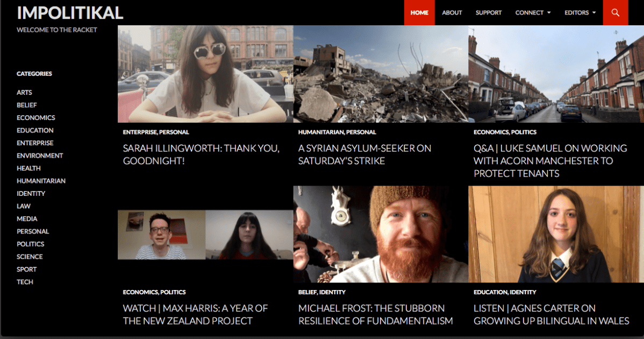The width and height of the screenshot is (644, 339).
Task: Click the terraced houses street thumbnail
Action: coord(556,74)
